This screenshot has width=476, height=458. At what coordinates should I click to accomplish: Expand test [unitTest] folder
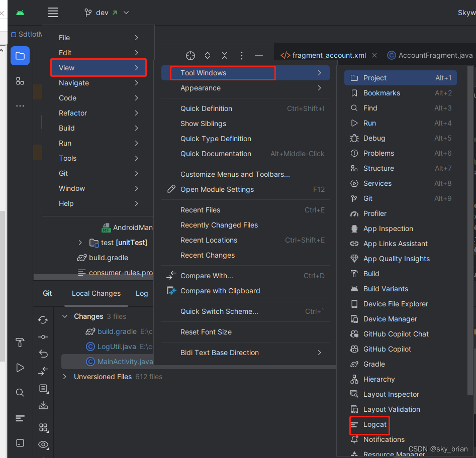click(80, 243)
